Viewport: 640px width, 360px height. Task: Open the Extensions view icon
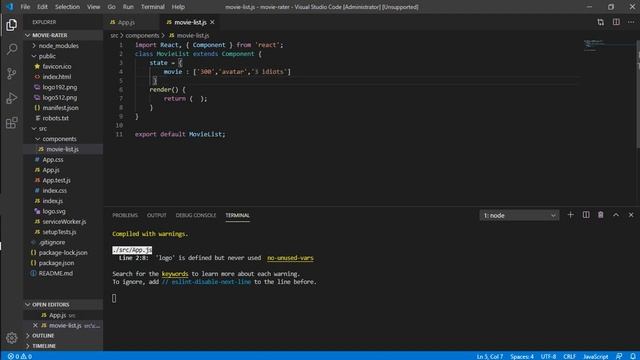point(11,122)
